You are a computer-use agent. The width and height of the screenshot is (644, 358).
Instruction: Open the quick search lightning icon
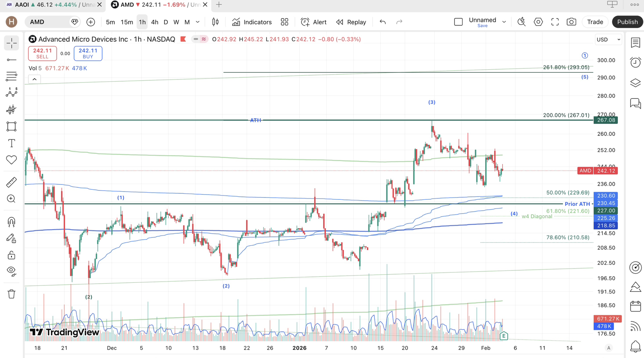pos(522,22)
